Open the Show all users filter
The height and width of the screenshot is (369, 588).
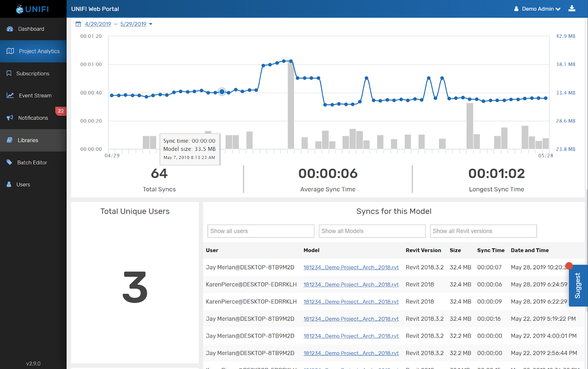click(x=261, y=231)
